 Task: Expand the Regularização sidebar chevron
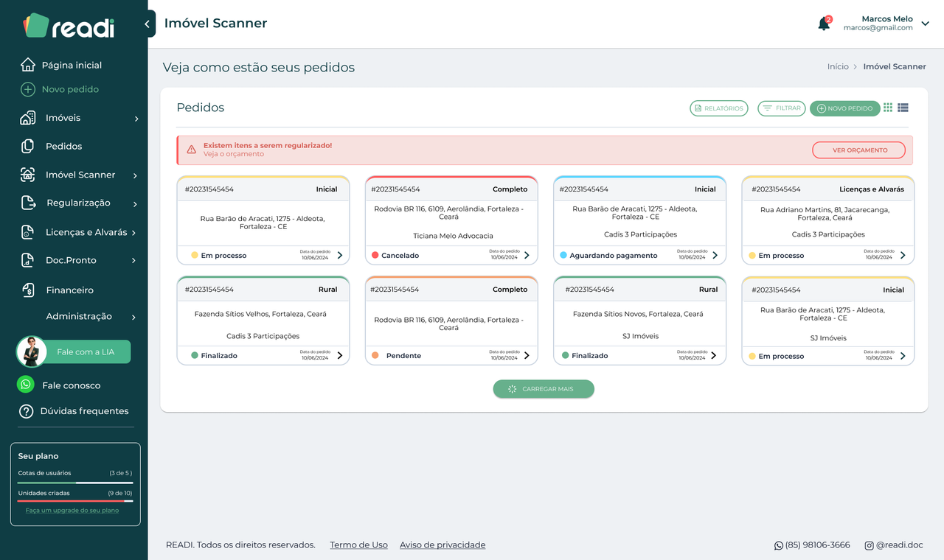[x=136, y=204]
